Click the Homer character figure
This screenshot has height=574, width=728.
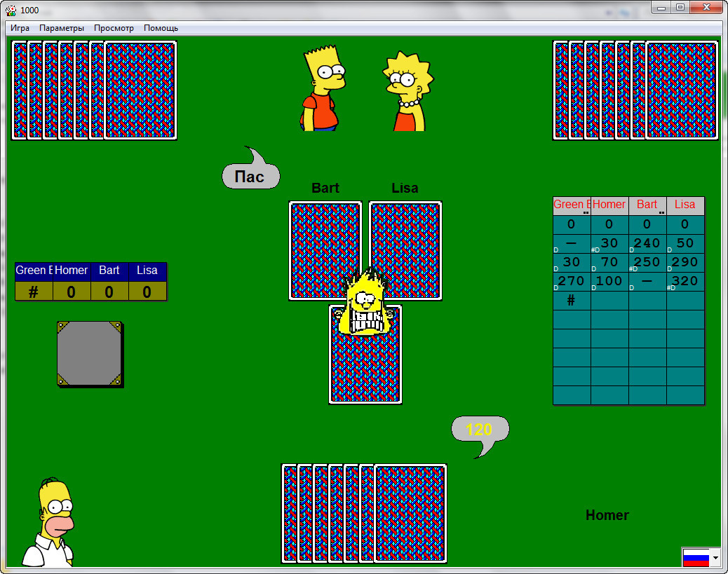50,522
